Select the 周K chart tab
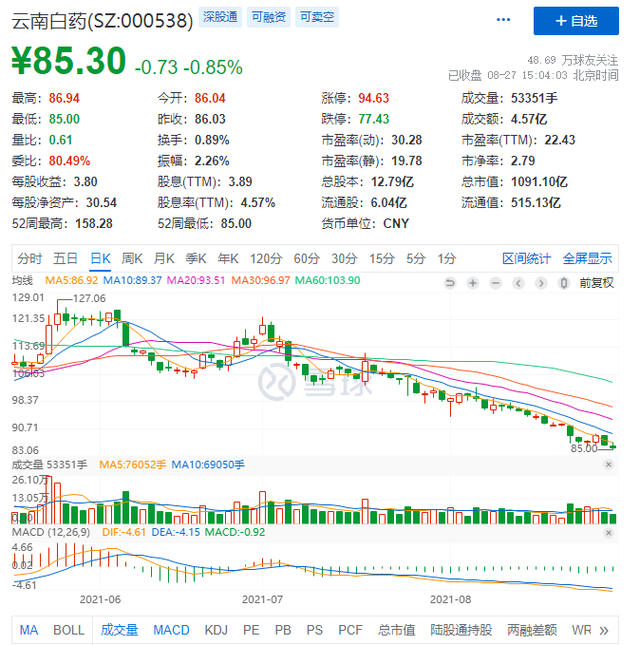Viewport: 640px width, 645px height. 132,259
